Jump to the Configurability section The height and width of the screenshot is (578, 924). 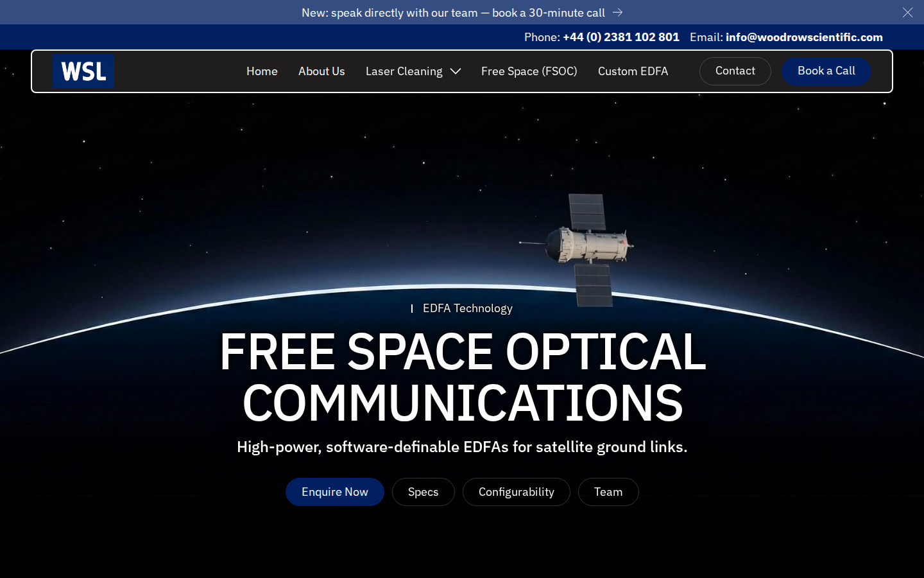[517, 492]
